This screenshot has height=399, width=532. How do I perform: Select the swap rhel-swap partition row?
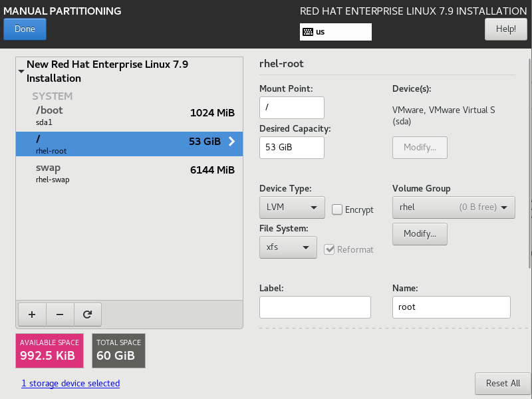point(129,173)
